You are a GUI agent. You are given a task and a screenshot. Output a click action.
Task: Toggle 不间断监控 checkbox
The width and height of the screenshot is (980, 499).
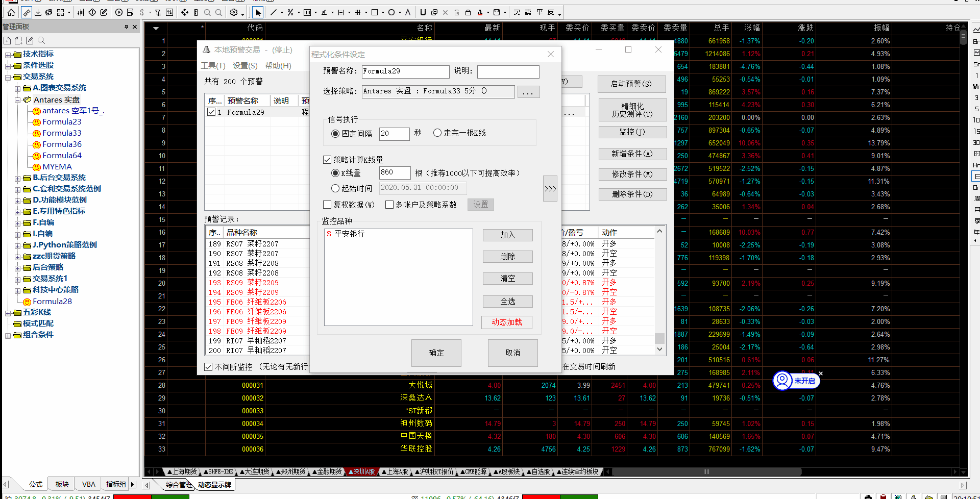(208, 367)
